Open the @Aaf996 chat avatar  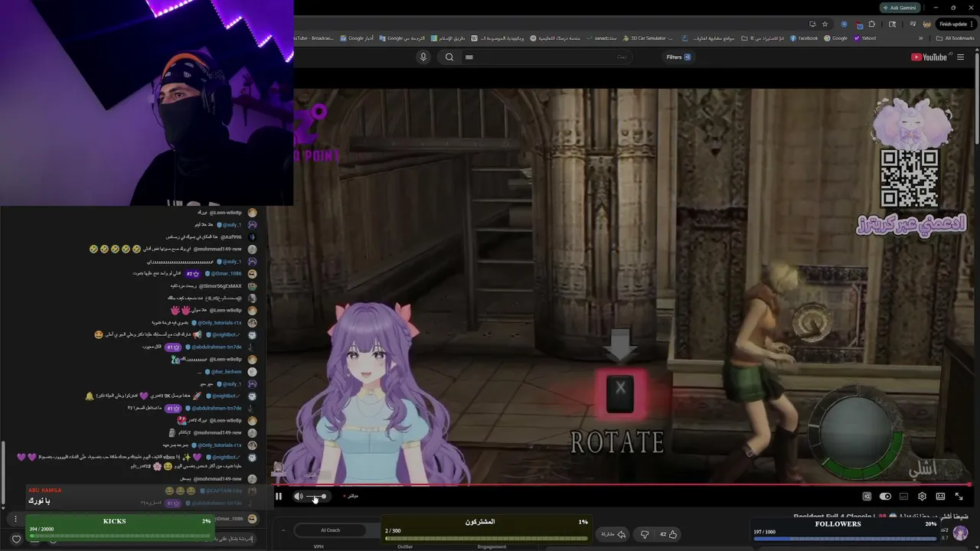click(x=252, y=237)
